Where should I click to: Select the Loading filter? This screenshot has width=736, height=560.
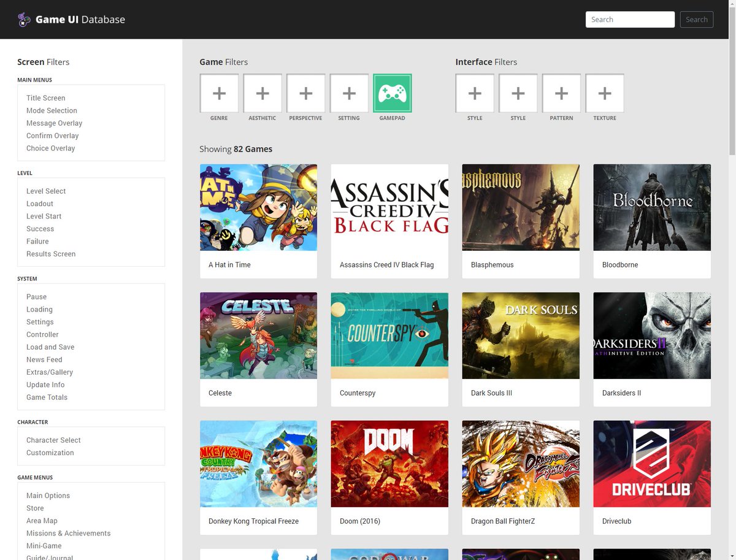point(39,310)
